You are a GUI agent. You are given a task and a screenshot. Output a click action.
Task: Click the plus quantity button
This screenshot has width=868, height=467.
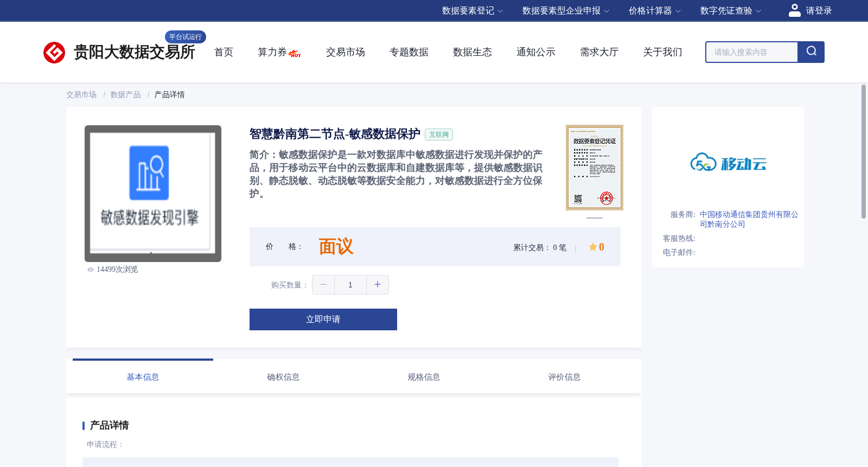pyautogui.click(x=378, y=285)
